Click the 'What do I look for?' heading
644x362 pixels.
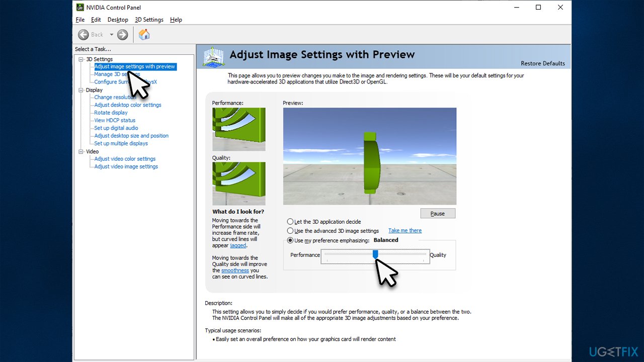coord(238,212)
